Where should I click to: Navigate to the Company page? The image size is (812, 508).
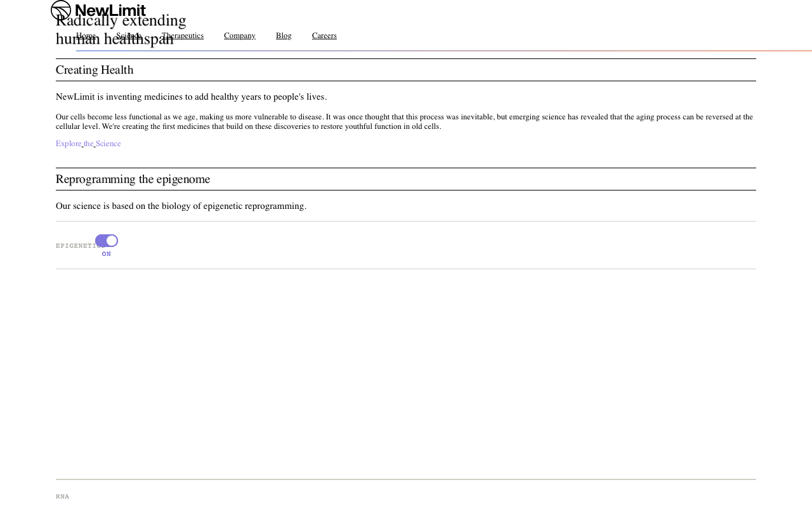point(240,36)
